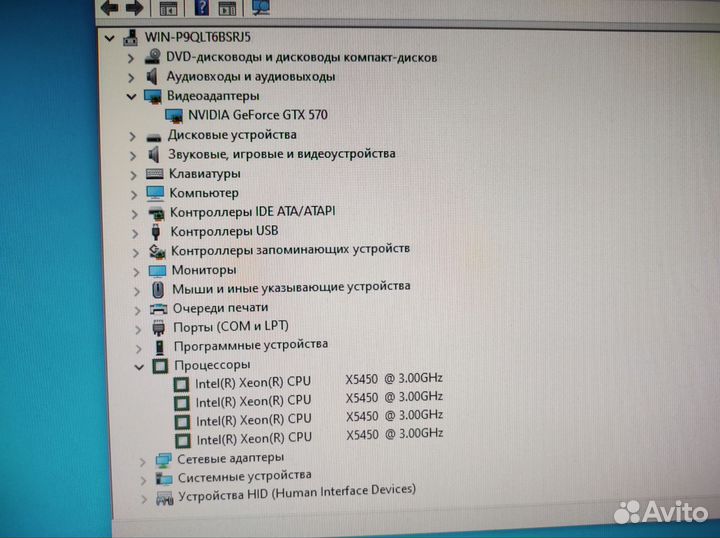Expand Устройства HID category
Screen dimensions: 720x538
pyautogui.click(x=144, y=499)
